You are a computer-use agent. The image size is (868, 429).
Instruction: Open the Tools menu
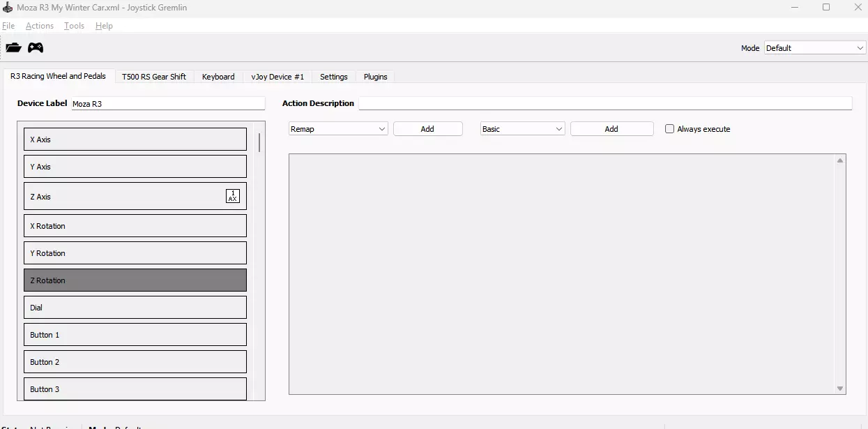point(74,26)
